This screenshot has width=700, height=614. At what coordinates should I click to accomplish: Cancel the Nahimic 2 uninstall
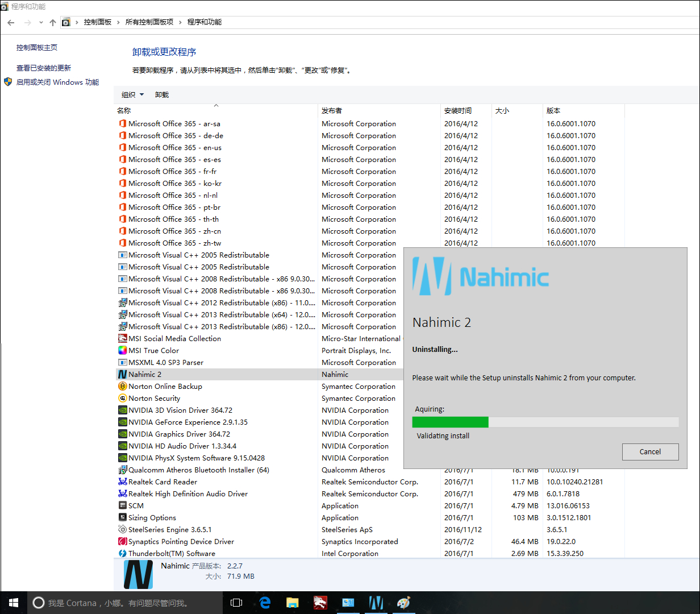pos(651,452)
